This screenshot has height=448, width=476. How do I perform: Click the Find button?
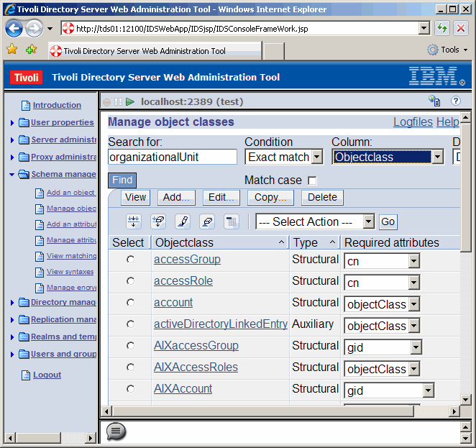[122, 180]
